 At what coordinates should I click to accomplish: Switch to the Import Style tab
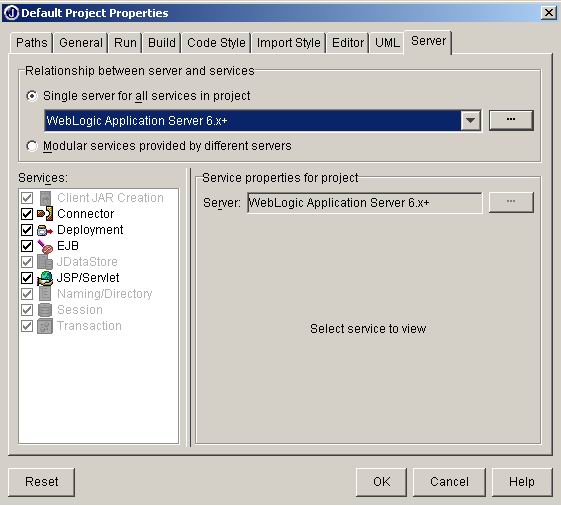click(x=288, y=43)
